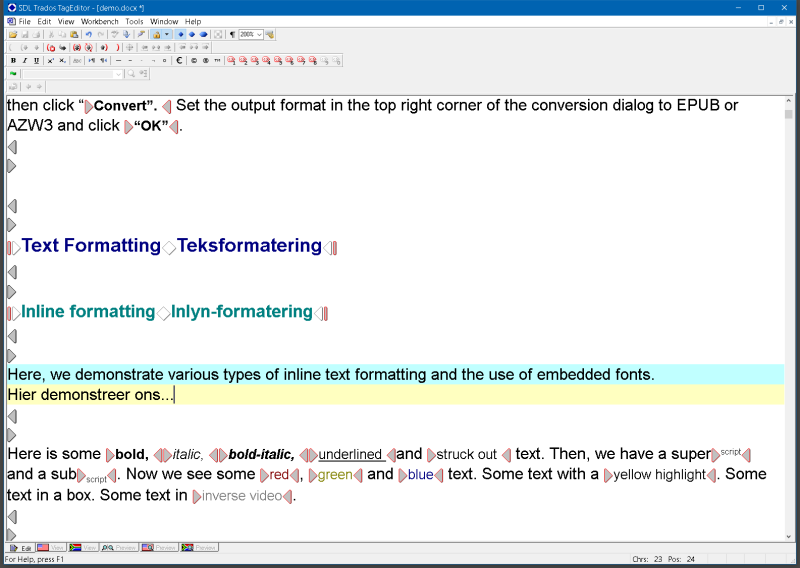
Task: Insert the Euro symbol
Action: pyautogui.click(x=179, y=61)
